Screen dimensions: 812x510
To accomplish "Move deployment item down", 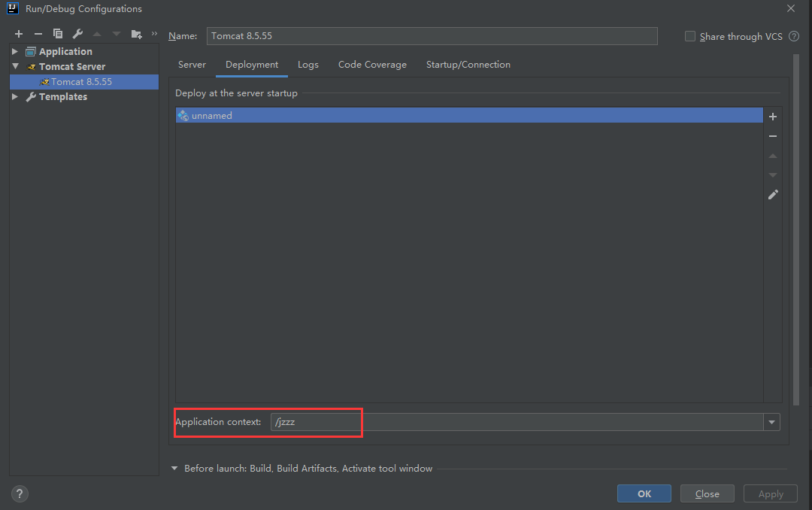I will click(x=773, y=175).
